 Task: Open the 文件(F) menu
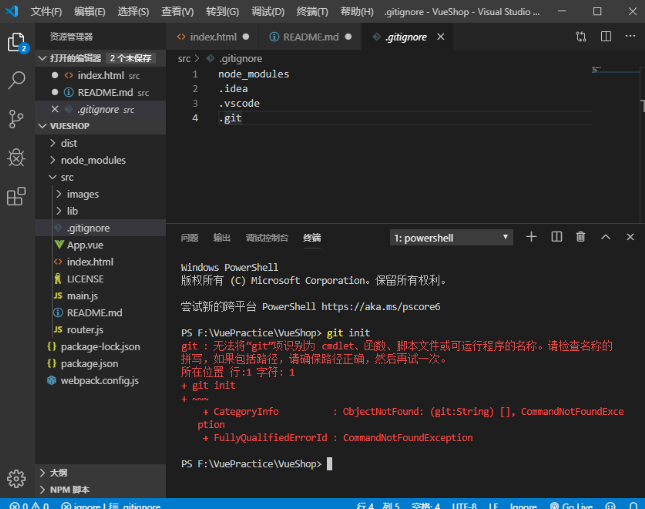(46, 12)
